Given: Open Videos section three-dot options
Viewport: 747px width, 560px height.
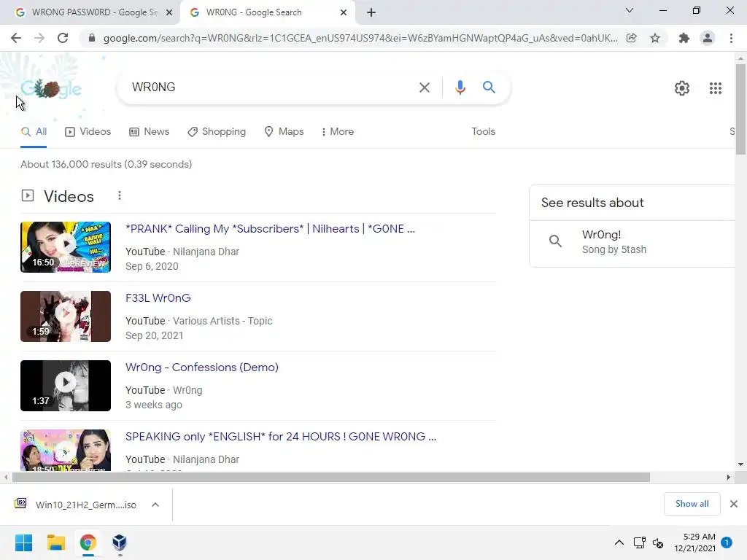Looking at the screenshot, I should pyautogui.click(x=120, y=195).
